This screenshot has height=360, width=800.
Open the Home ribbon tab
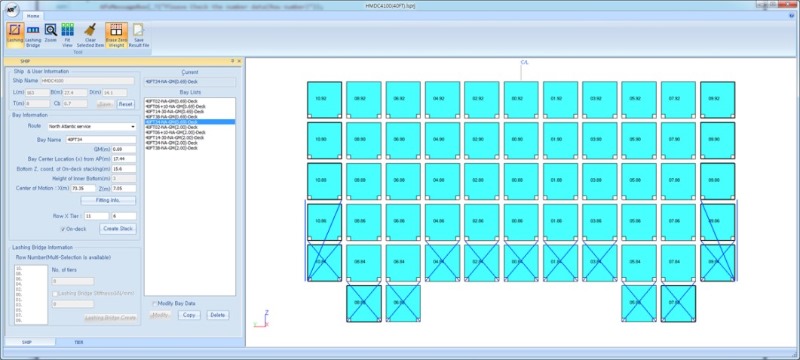tap(33, 16)
